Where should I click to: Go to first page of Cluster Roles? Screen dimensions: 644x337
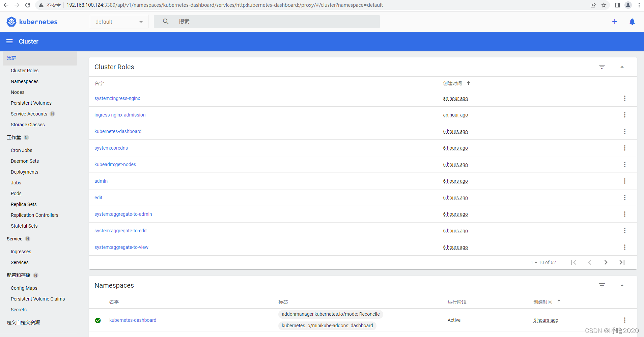tap(573, 262)
